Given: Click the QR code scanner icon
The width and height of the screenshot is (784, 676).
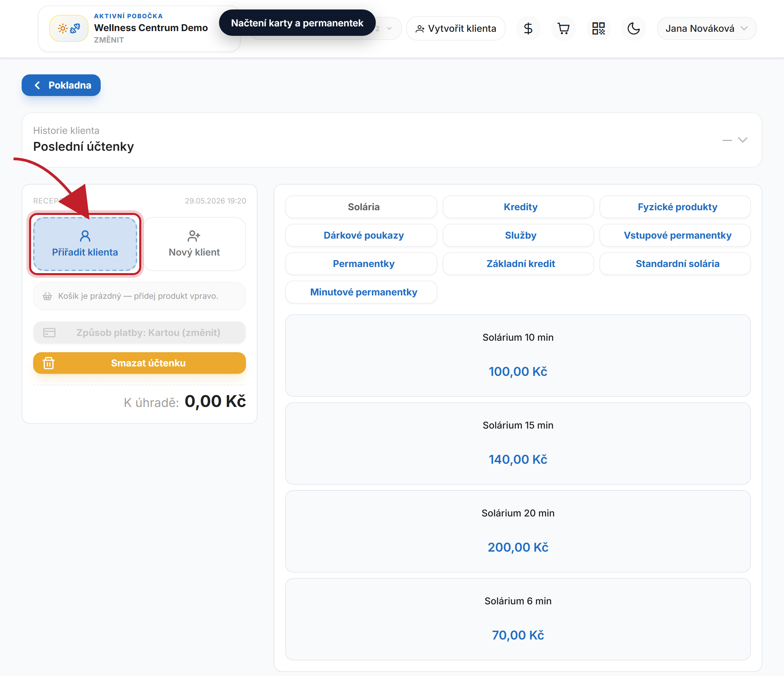Looking at the screenshot, I should (598, 28).
